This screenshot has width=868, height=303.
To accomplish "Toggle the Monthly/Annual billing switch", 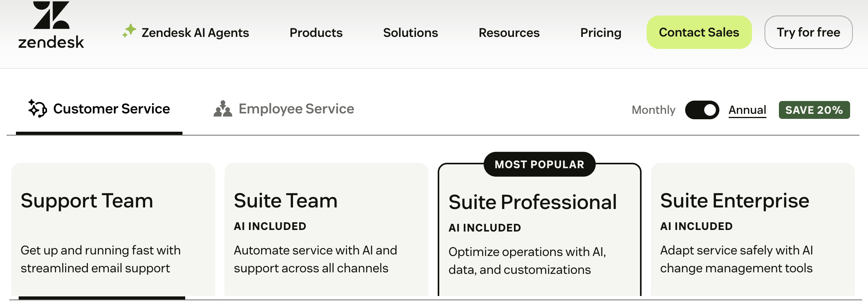I will coord(702,110).
